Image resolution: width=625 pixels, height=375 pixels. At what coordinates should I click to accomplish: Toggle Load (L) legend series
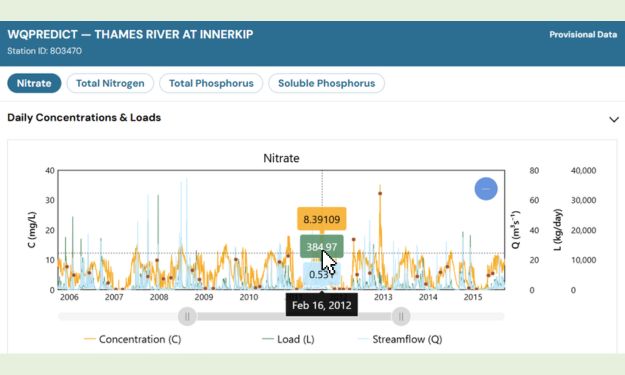[289, 339]
